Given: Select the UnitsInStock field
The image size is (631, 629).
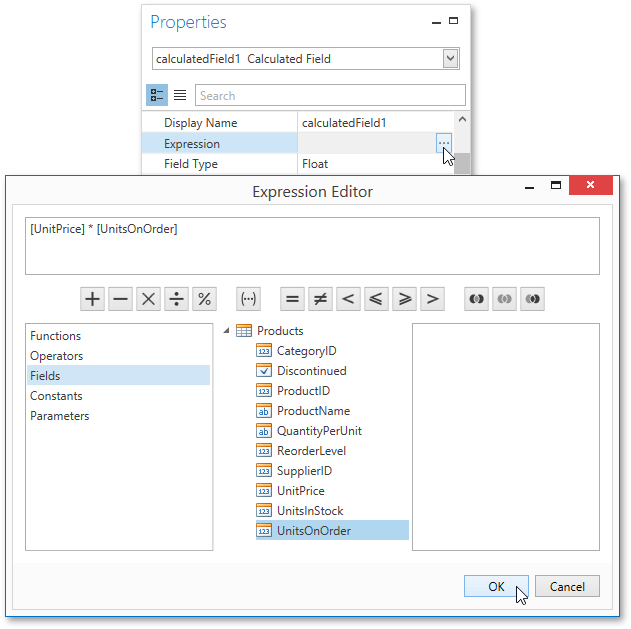Looking at the screenshot, I should coord(310,511).
